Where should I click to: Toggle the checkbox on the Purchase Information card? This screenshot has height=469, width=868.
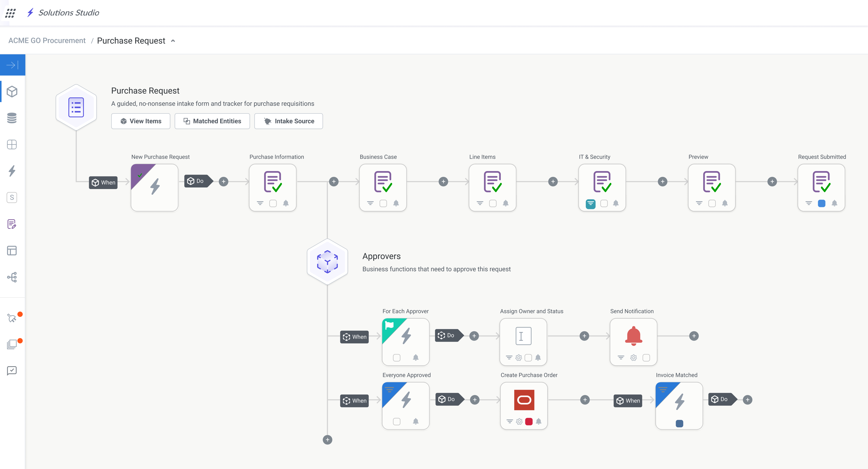273,203
